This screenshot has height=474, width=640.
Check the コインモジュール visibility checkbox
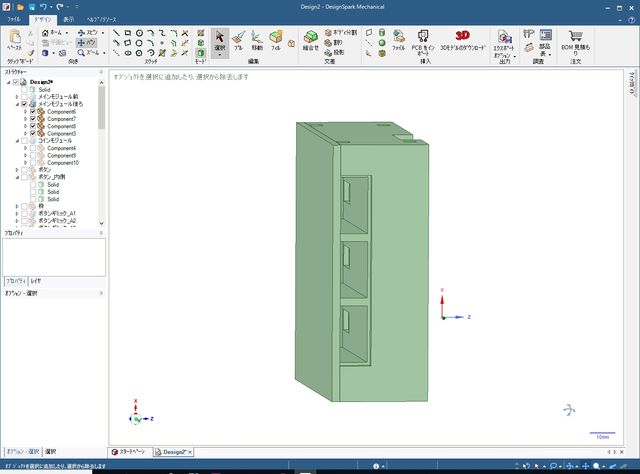point(24,141)
